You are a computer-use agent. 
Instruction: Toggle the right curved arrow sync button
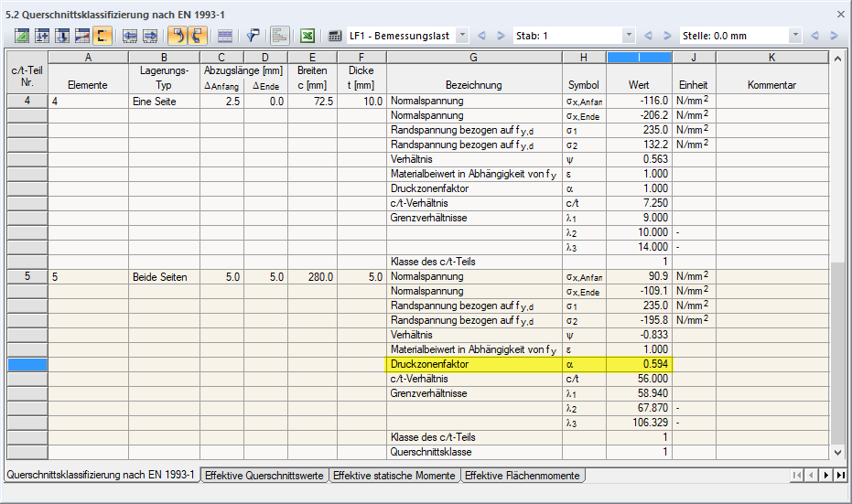pyautogui.click(x=197, y=36)
